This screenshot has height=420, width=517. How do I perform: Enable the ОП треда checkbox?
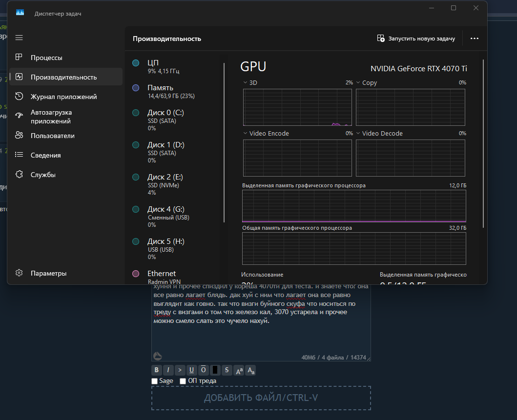tap(183, 381)
